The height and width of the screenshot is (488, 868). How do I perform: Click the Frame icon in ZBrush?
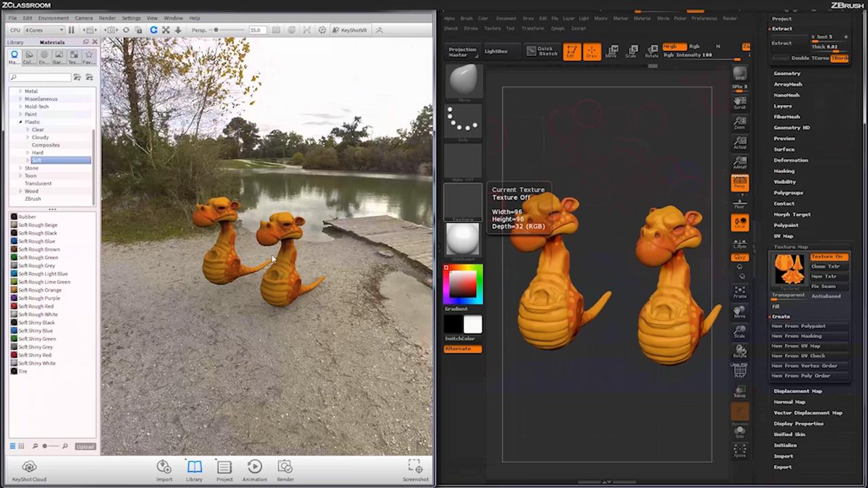click(x=740, y=292)
